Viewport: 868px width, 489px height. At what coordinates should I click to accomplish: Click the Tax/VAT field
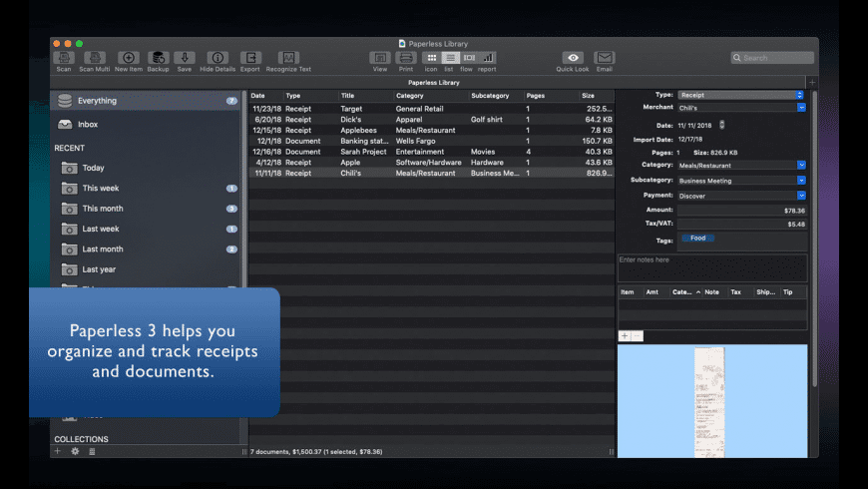tap(741, 225)
